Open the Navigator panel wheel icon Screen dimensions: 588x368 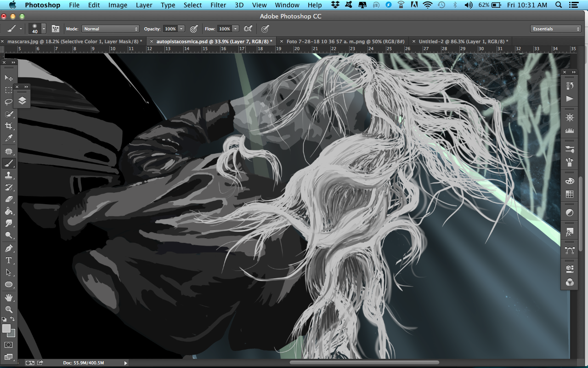[570, 117]
